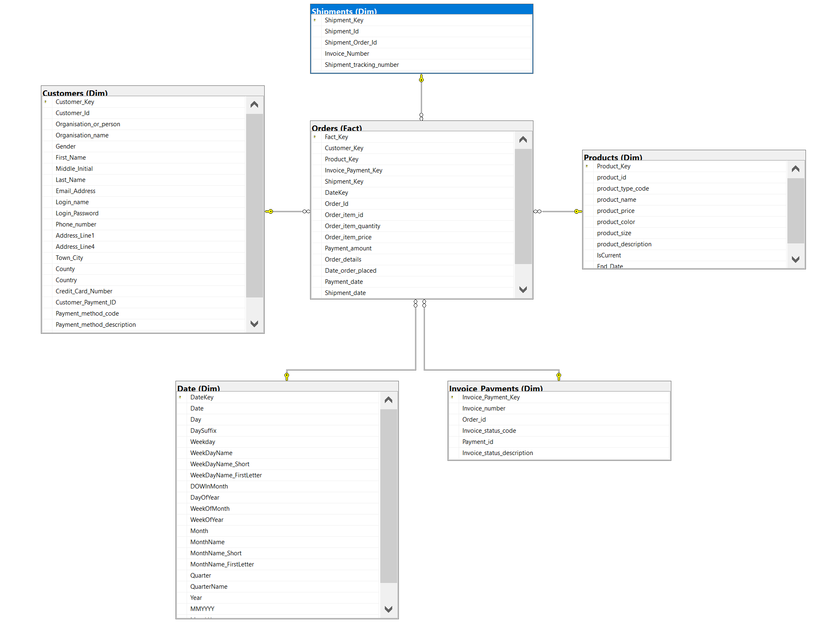The width and height of the screenshot is (834, 644).
Task: Select Invoice_status_code row in Invoice_Payments
Action: point(489,431)
